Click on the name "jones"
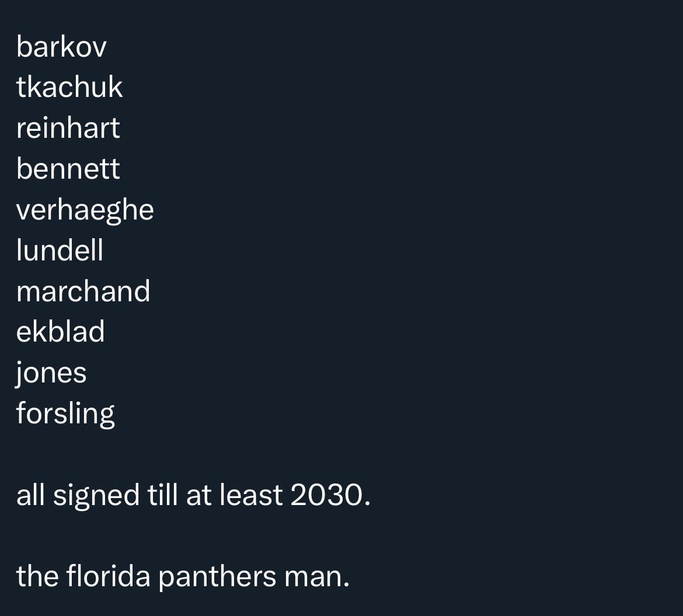 (x=51, y=373)
